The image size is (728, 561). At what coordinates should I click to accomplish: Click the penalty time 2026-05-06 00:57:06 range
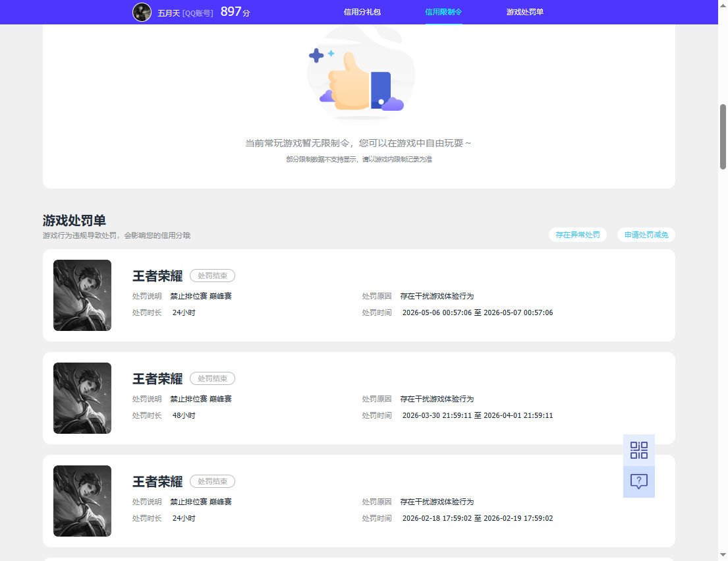point(477,313)
